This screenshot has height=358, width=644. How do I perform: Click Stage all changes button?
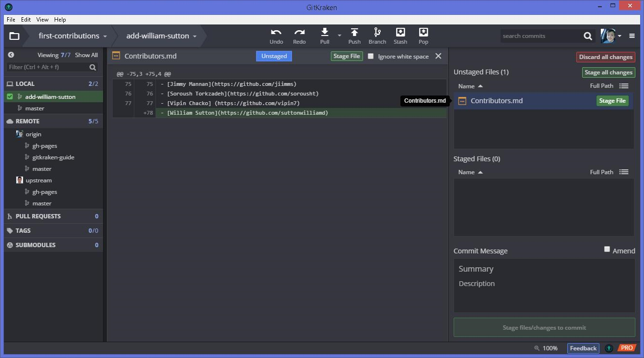[609, 72]
